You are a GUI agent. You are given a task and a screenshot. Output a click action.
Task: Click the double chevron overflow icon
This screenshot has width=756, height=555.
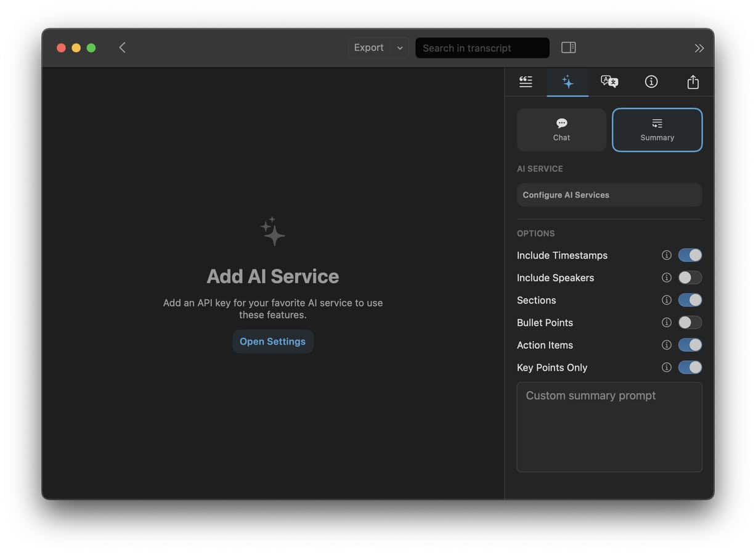(x=699, y=48)
